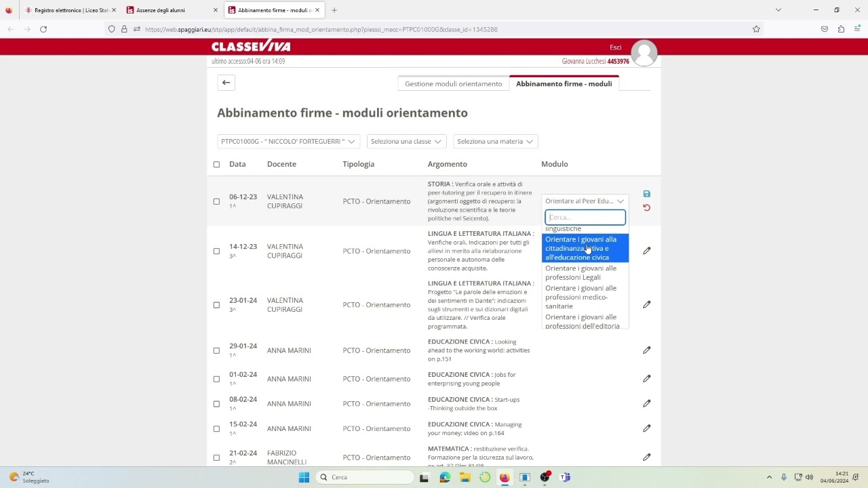The image size is (868, 488).
Task: Reload the page in the browser
Action: tap(43, 29)
